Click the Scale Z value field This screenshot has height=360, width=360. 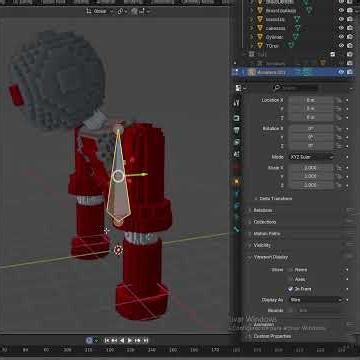[311, 185]
